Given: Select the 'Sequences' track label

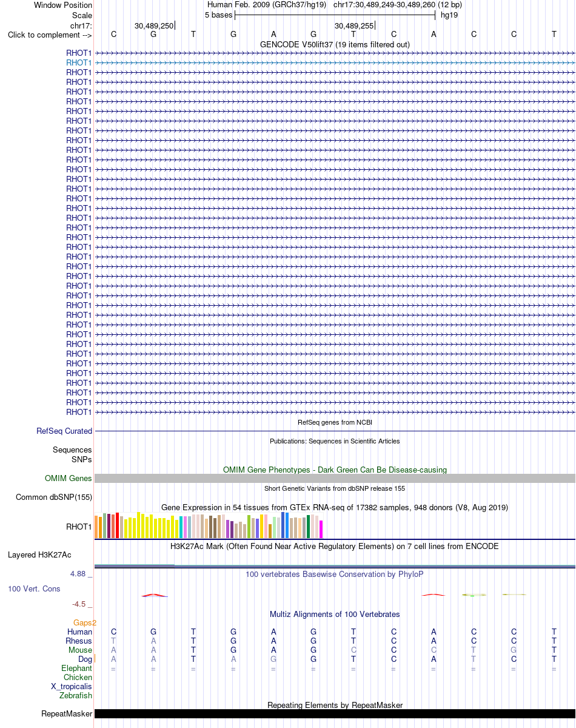Looking at the screenshot, I should [x=72, y=450].
